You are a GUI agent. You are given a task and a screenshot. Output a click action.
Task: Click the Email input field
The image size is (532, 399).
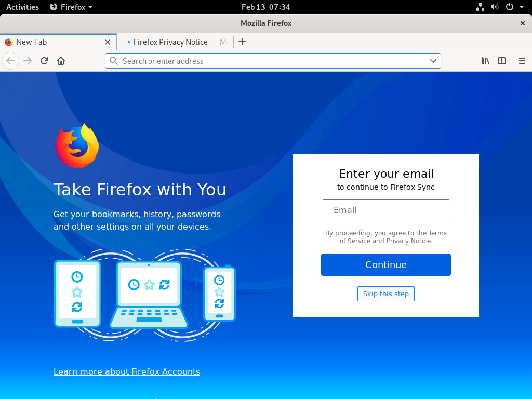pyautogui.click(x=386, y=210)
